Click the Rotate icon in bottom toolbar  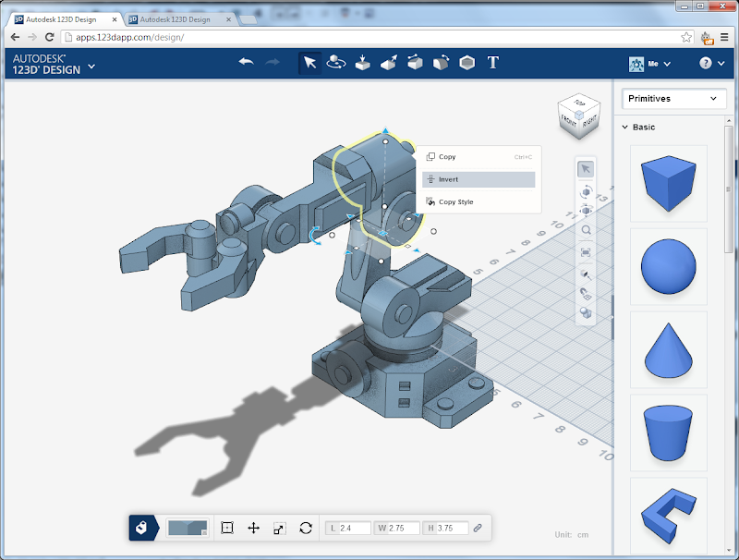(x=306, y=528)
